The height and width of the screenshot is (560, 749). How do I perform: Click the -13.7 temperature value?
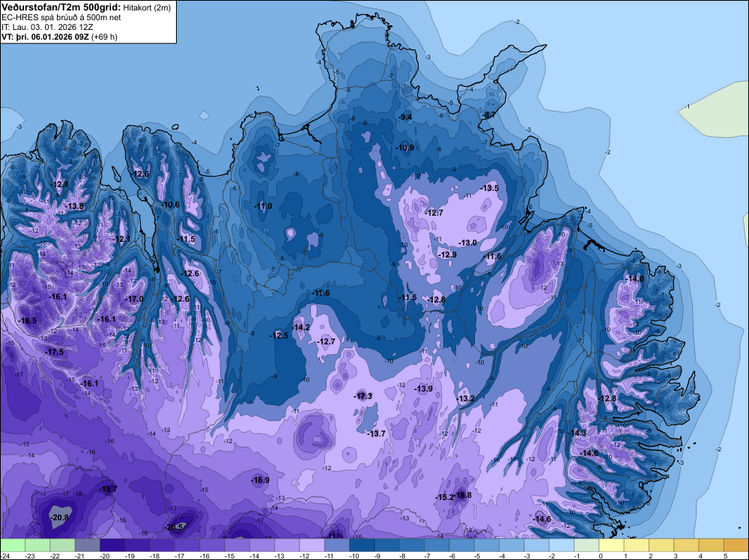click(x=376, y=433)
